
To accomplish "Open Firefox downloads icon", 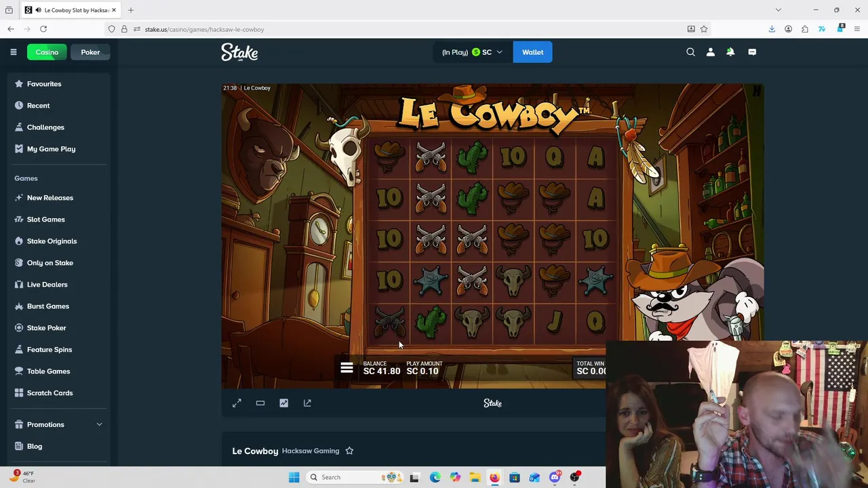I will click(x=772, y=29).
